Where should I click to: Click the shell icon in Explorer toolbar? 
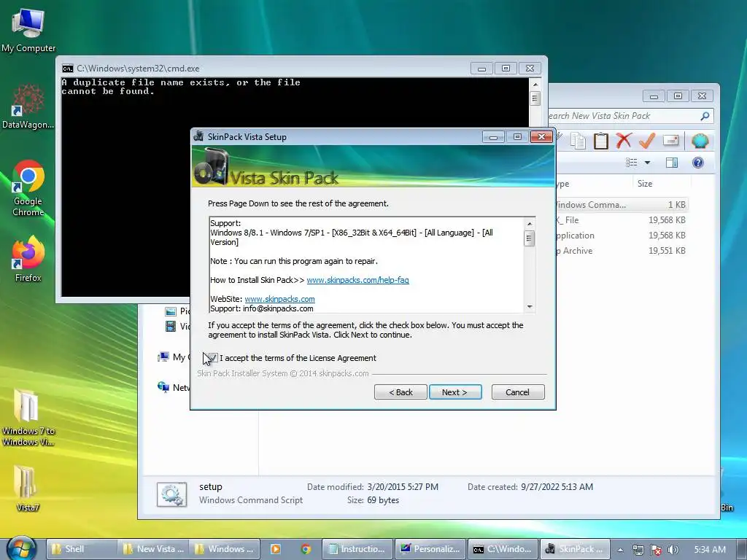pos(700,141)
